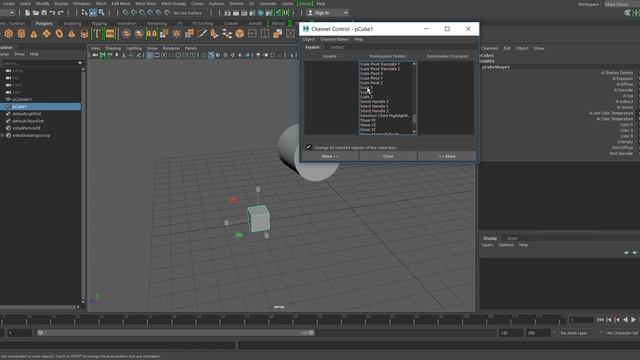The width and height of the screenshot is (640, 360).
Task: Open Options menu in layer editor
Action: [x=506, y=245]
